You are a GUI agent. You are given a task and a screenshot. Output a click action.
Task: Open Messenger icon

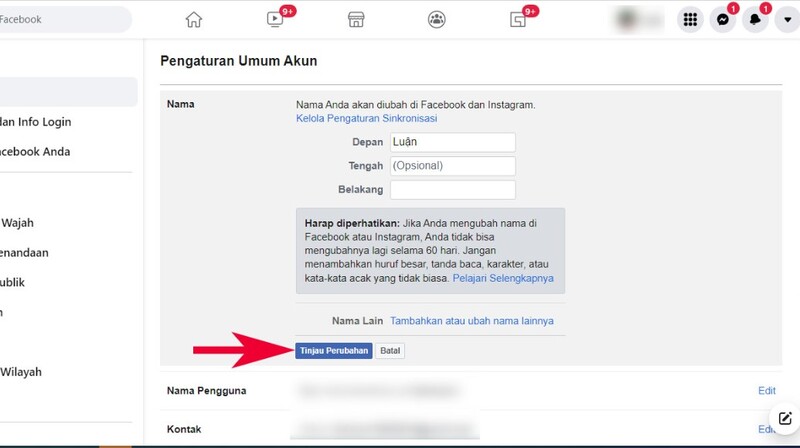tap(722, 19)
